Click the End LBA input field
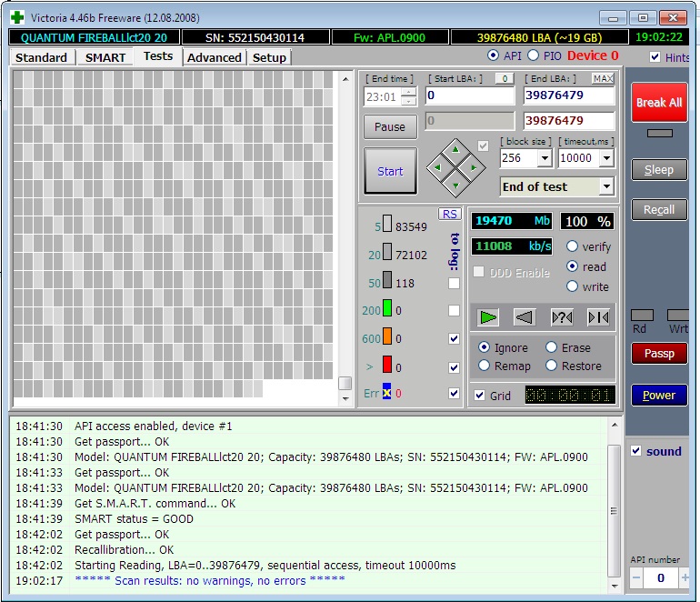700x602 pixels. [x=569, y=95]
